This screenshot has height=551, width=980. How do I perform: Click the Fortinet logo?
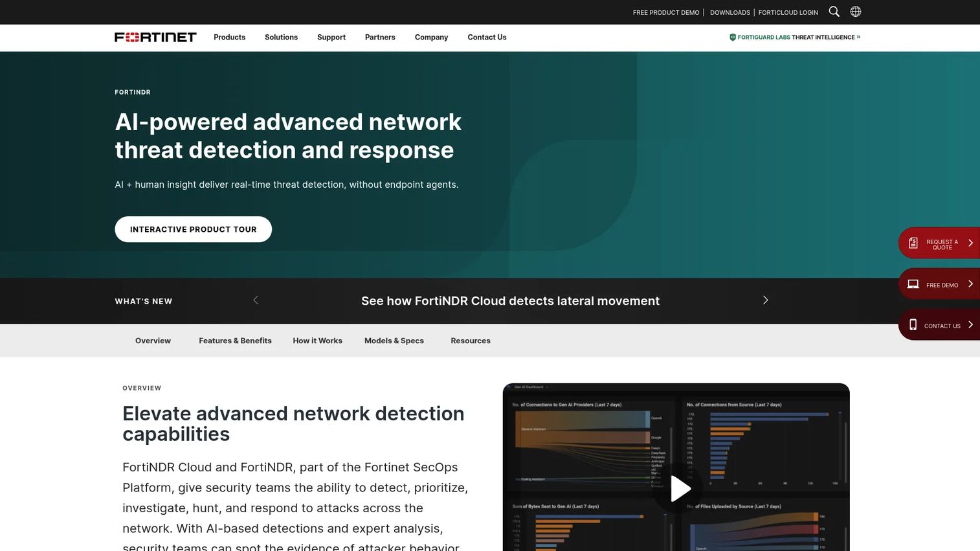coord(155,38)
